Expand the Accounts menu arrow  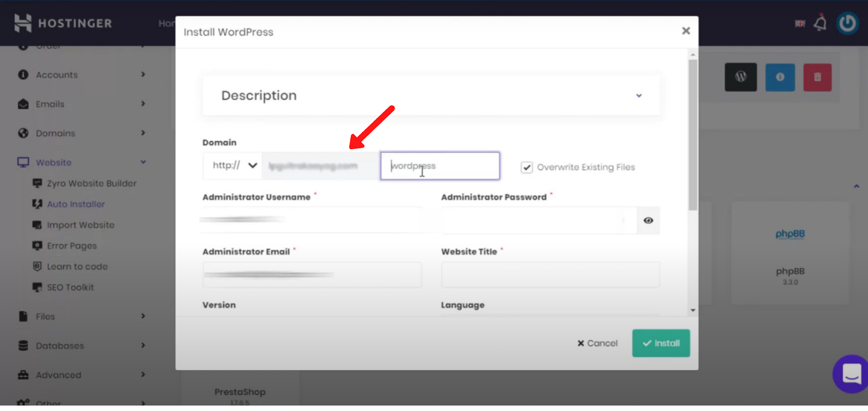point(143,74)
